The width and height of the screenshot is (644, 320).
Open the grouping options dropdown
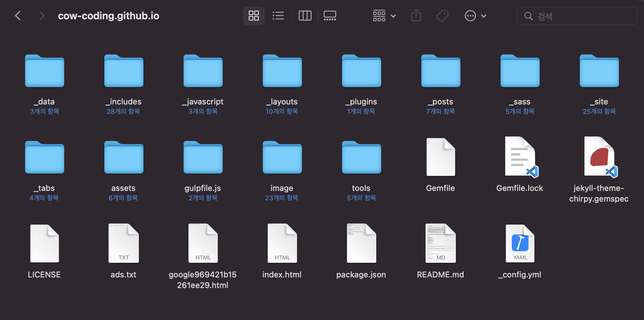pyautogui.click(x=379, y=16)
